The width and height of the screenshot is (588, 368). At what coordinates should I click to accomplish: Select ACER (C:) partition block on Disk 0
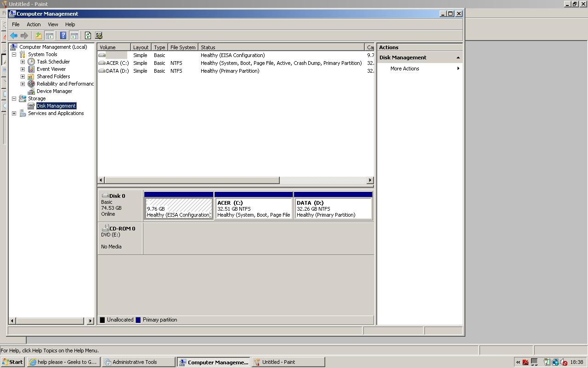pyautogui.click(x=254, y=206)
